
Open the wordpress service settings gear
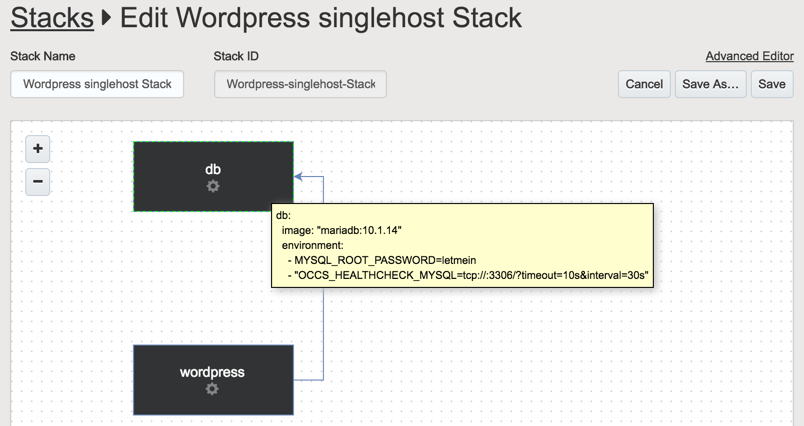212,389
